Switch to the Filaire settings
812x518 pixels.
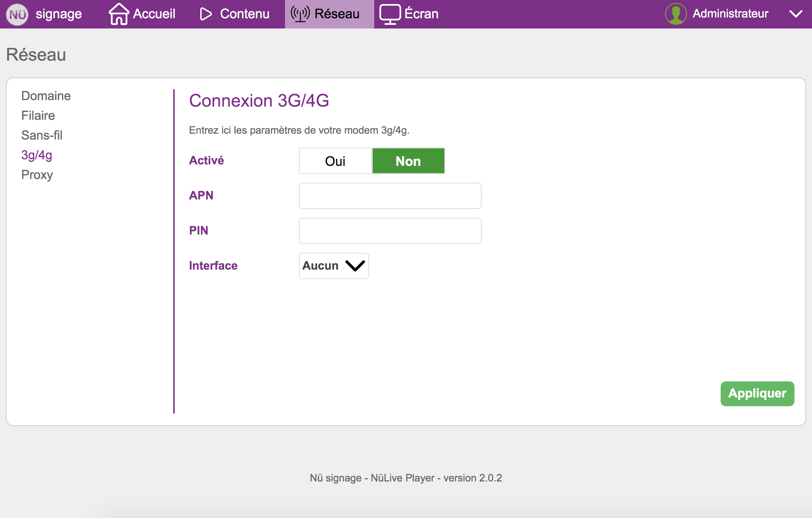point(38,115)
